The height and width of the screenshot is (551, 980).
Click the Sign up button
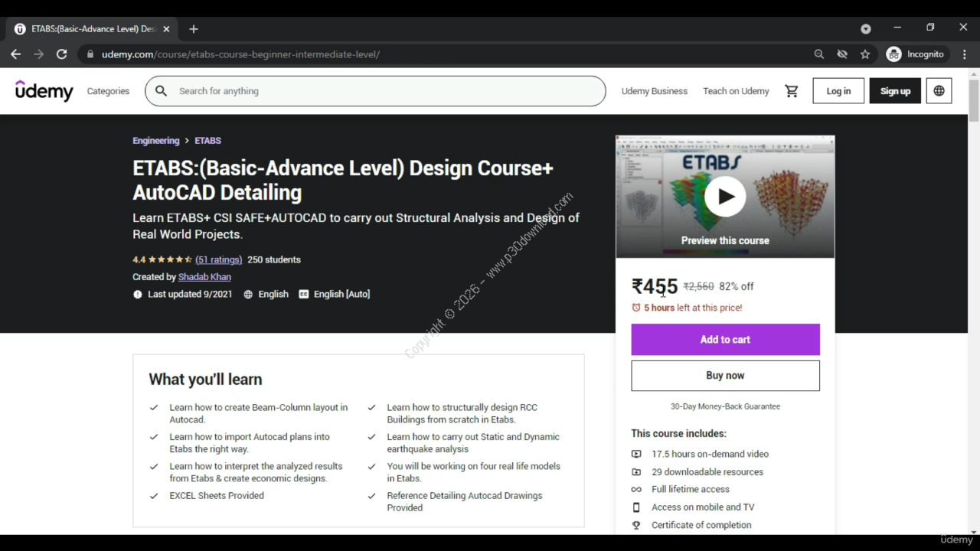895,91
